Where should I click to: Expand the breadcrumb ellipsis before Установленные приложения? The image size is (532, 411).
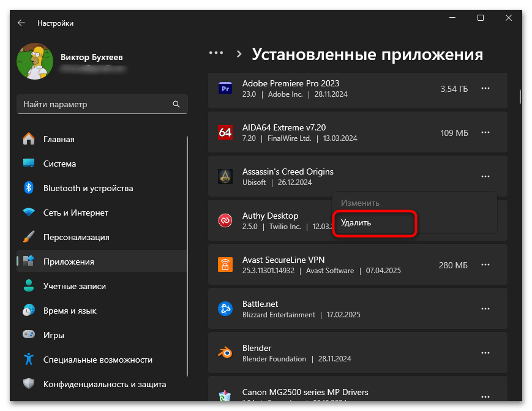click(x=216, y=53)
